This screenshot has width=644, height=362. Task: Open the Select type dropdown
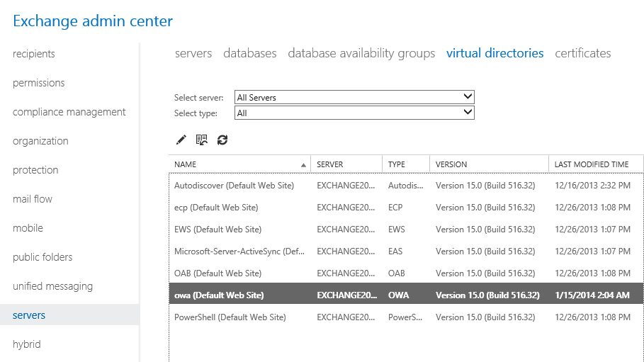coord(354,113)
